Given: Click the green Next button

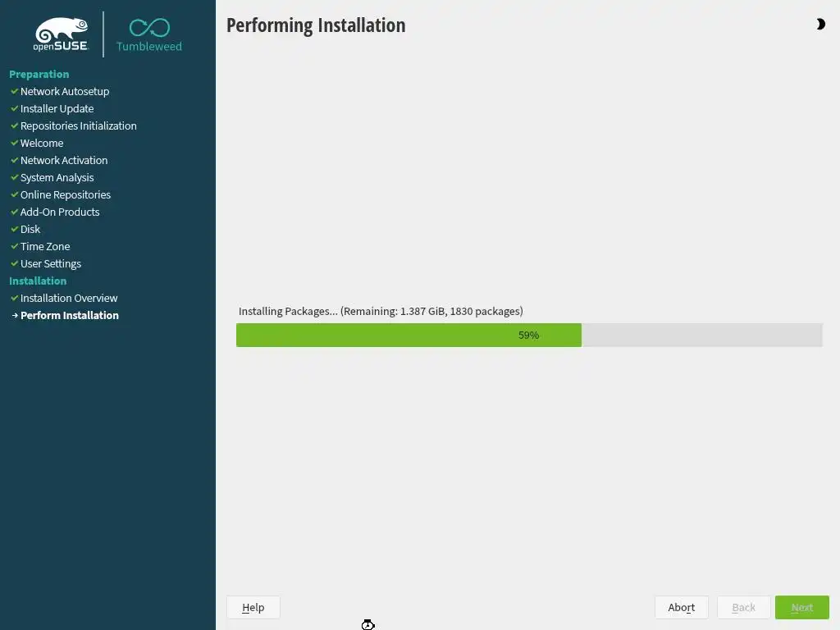Looking at the screenshot, I should [802, 608].
